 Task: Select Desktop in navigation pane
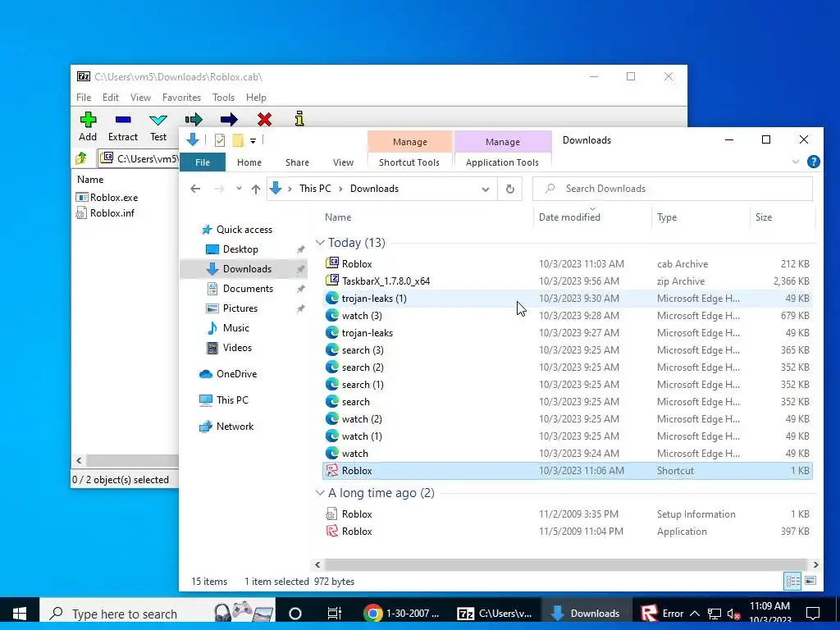point(240,249)
